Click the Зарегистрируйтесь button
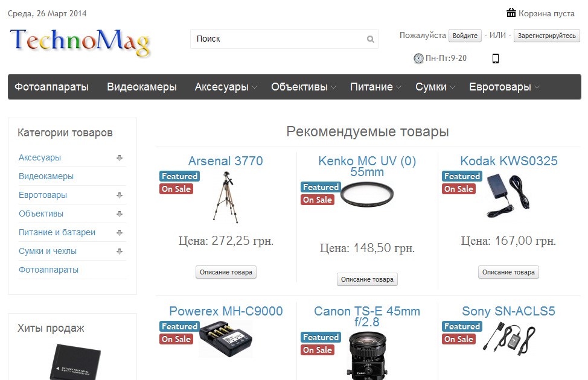The image size is (588, 380). 546,36
